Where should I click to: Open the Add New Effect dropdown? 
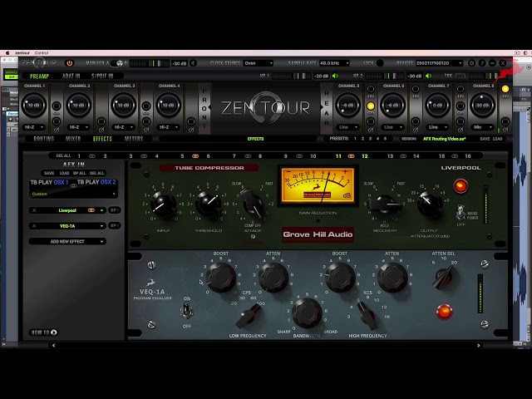(x=67, y=242)
